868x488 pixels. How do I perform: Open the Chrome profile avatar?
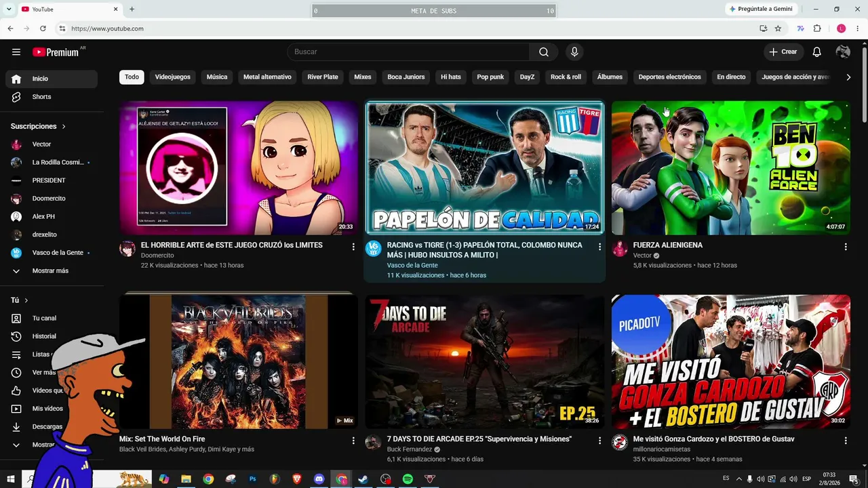(842, 28)
